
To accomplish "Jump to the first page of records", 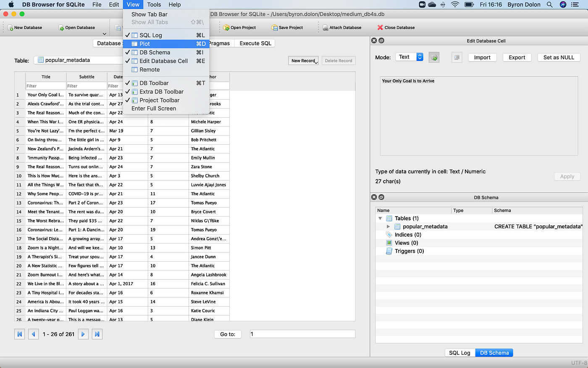I will (x=20, y=334).
